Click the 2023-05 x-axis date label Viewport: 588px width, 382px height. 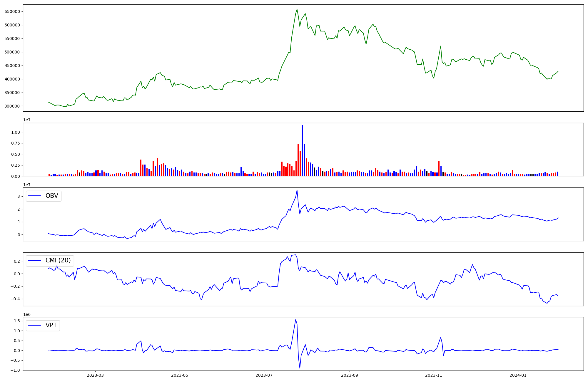click(179, 375)
